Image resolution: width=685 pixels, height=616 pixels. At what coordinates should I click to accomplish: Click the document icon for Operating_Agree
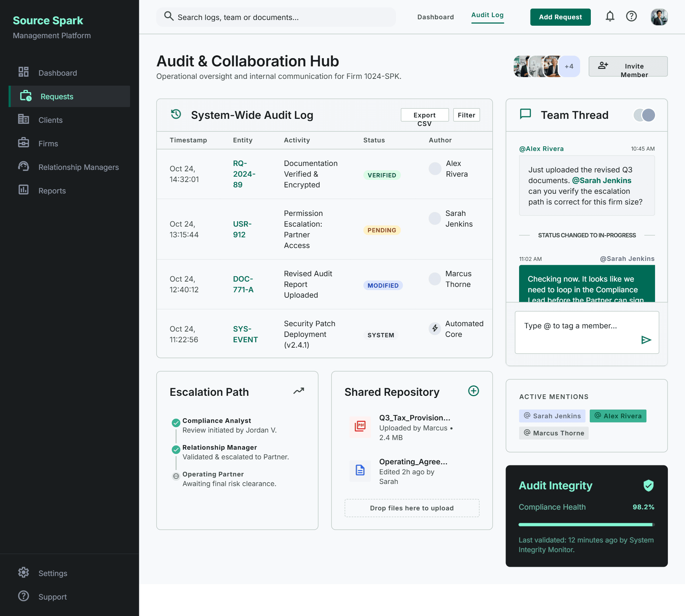click(x=360, y=470)
